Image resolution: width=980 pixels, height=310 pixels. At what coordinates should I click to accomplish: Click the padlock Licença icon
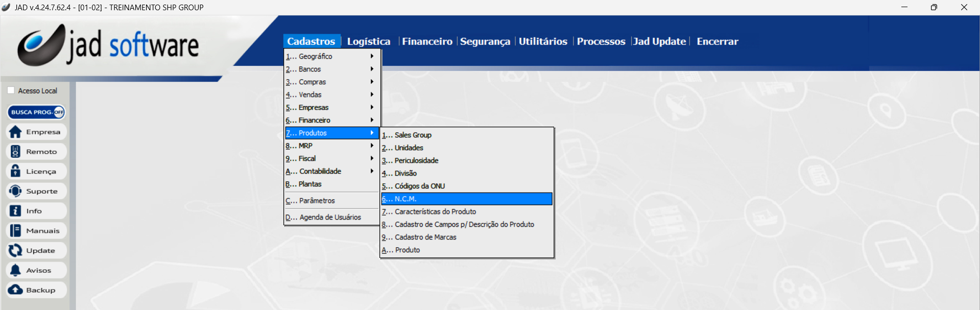coord(16,171)
